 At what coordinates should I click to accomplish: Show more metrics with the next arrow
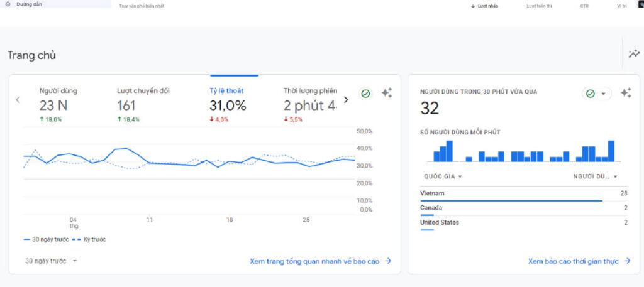click(x=345, y=100)
